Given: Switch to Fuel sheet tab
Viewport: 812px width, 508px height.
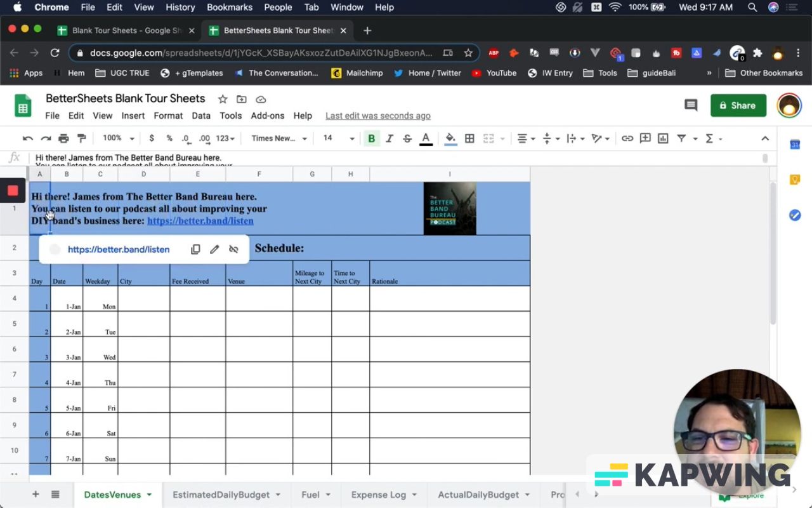Looking at the screenshot, I should 316,495.
